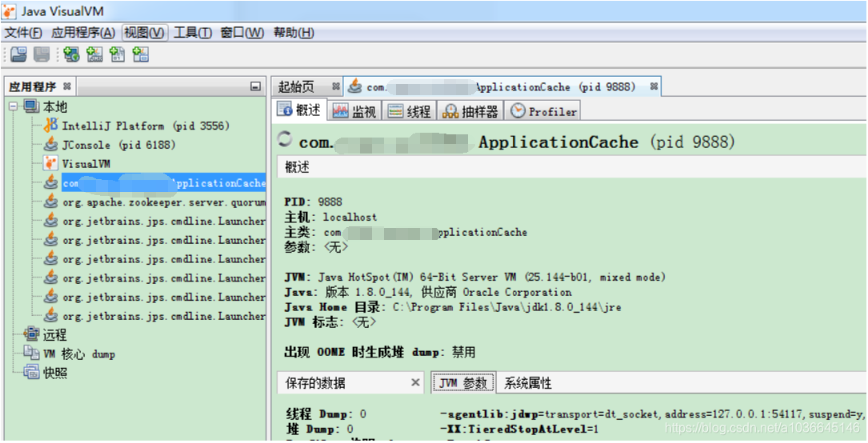This screenshot has height=443, width=868.
Task: Click the 快照 snapshot icon
Action: tap(31, 373)
